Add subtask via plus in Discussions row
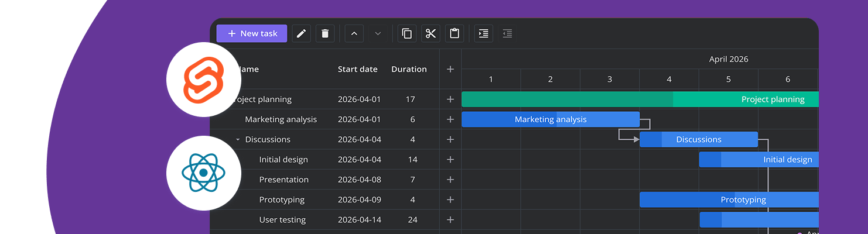Image resolution: width=868 pixels, height=234 pixels. (450, 139)
